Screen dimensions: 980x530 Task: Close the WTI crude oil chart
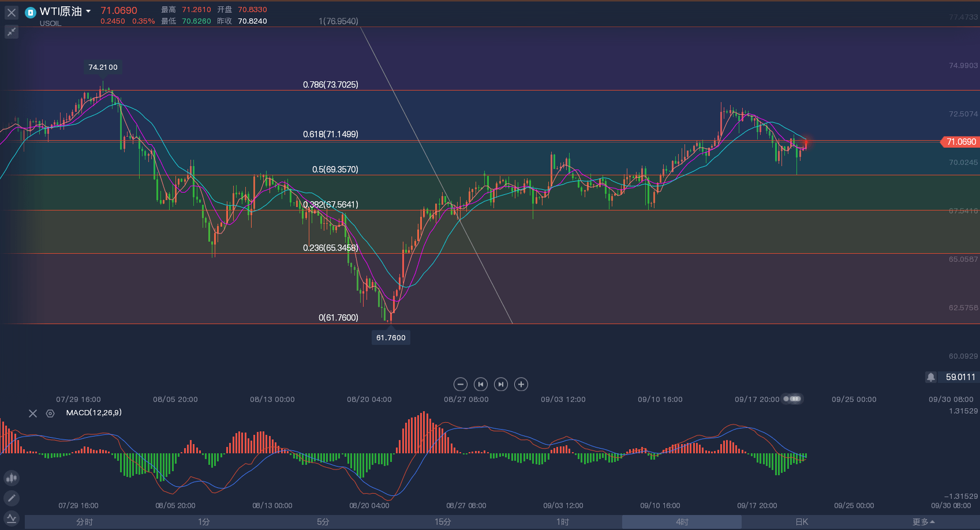coord(12,12)
